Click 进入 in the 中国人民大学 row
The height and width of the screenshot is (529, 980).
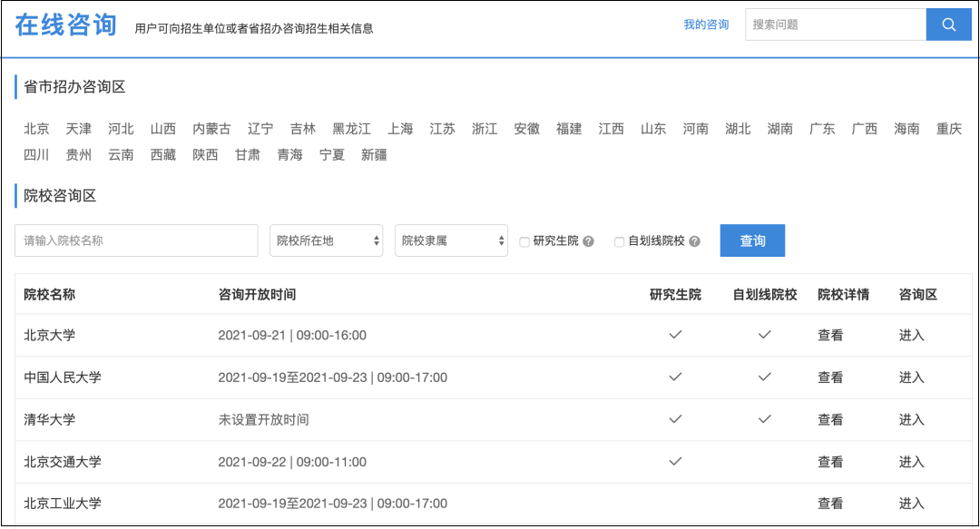click(x=911, y=377)
